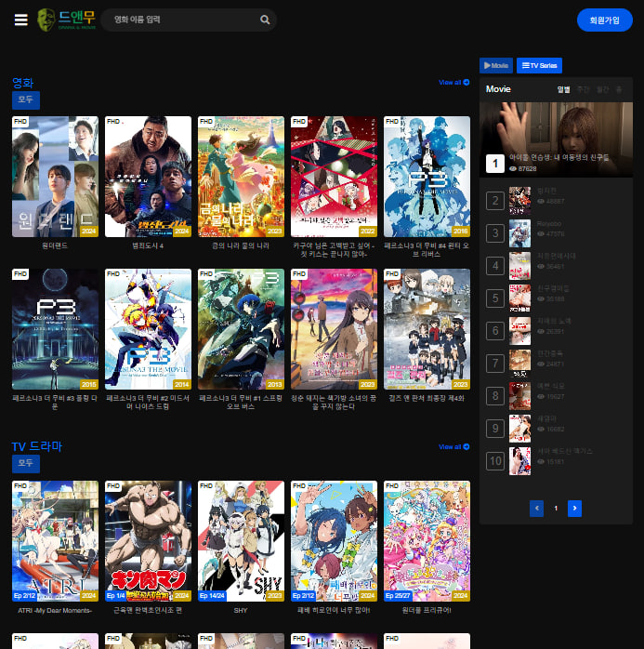Open 금의 나라 물의 나라 poster

[x=241, y=177]
